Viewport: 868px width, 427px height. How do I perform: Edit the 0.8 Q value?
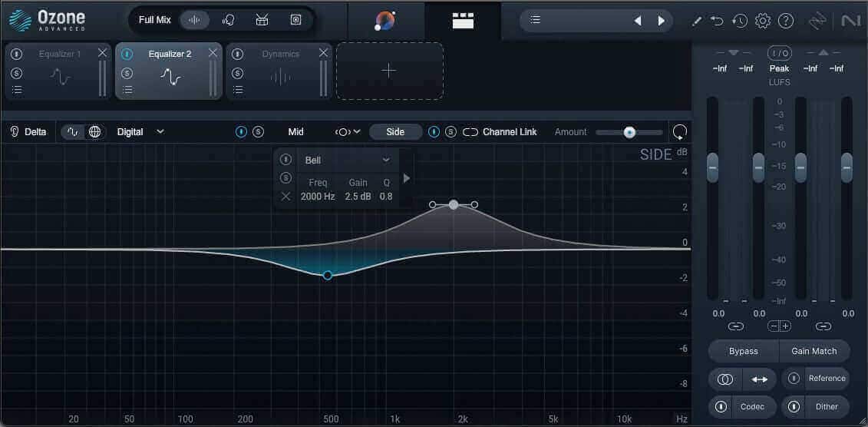(x=386, y=196)
